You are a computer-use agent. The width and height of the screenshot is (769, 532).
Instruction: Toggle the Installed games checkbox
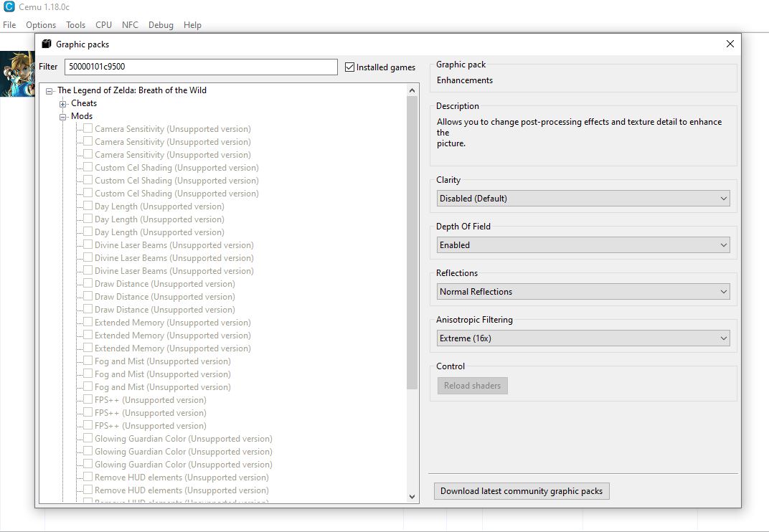(349, 67)
